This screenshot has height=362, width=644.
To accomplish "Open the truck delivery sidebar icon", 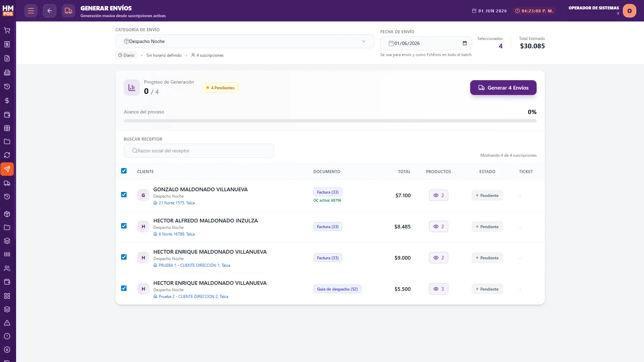I will tap(7, 183).
